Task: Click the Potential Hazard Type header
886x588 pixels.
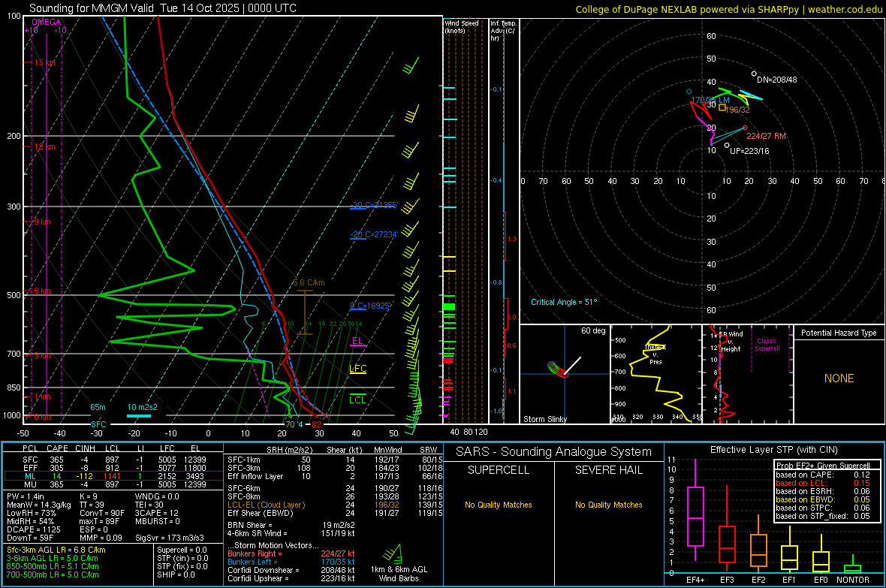Action: click(x=839, y=333)
